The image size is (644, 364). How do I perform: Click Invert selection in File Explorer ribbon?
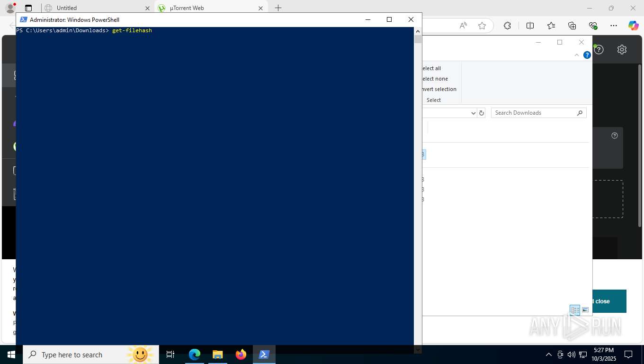438,89
